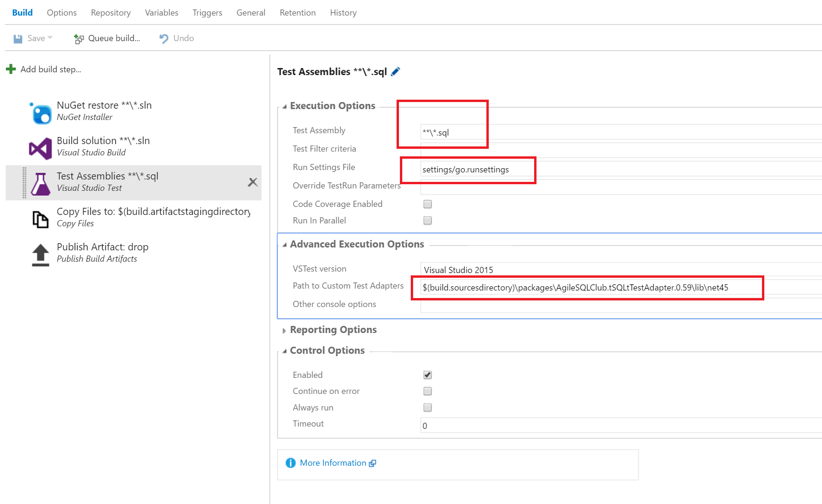
Task: Open the Triggers tab
Action: click(207, 13)
